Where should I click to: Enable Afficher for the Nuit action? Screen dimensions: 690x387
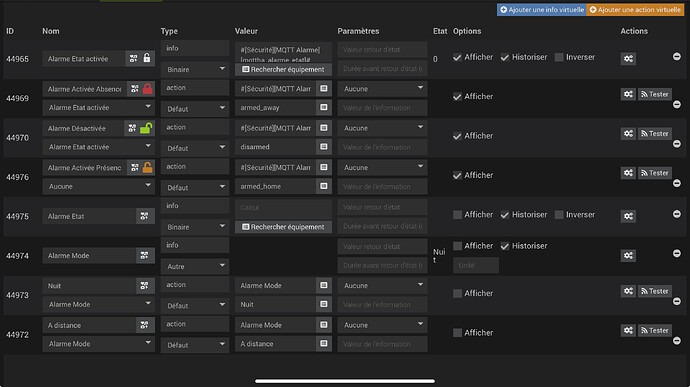coord(458,293)
